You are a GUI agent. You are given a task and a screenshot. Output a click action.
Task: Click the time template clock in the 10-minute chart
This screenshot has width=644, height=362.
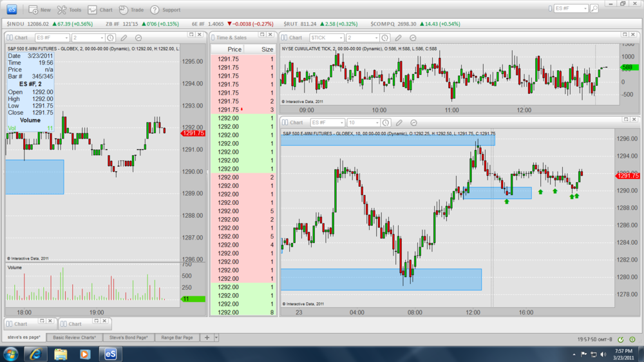(386, 123)
